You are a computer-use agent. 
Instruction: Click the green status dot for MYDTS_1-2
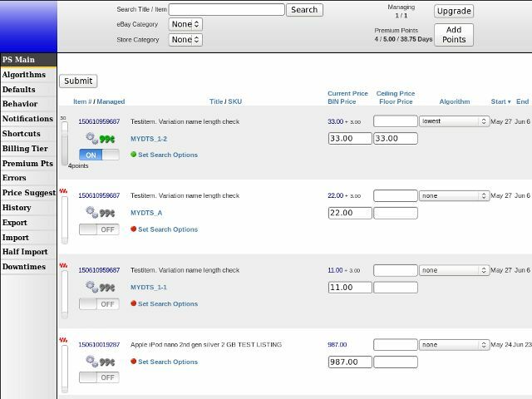pos(133,155)
